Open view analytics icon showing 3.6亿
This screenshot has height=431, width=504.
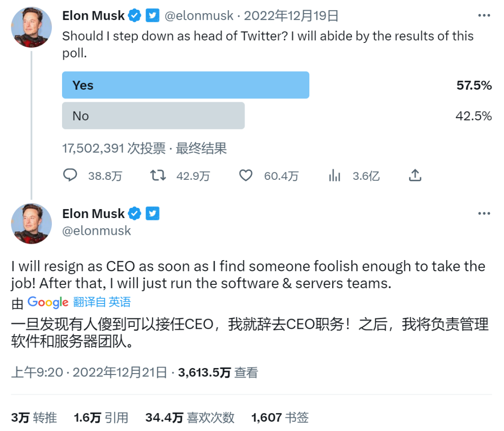tap(335, 175)
